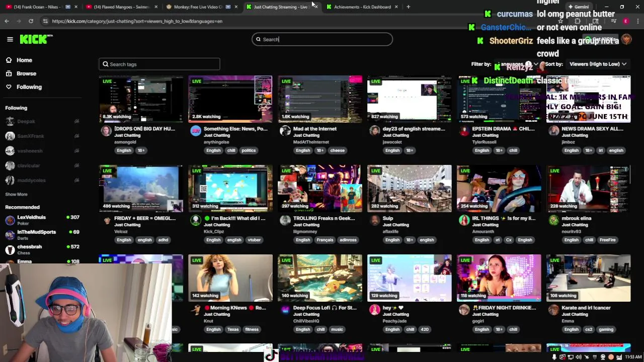Open PeachyJade channel avatar

(375, 310)
